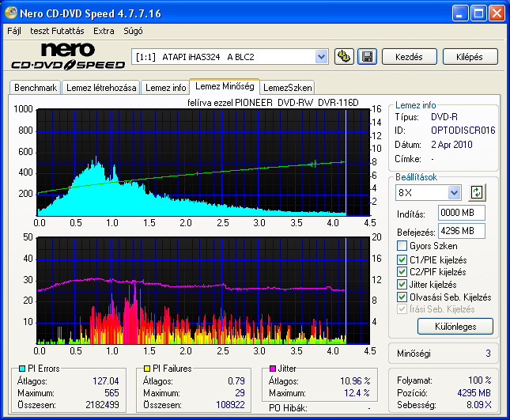Uncheck C2/PIF kijelzés checkbox

tap(402, 271)
